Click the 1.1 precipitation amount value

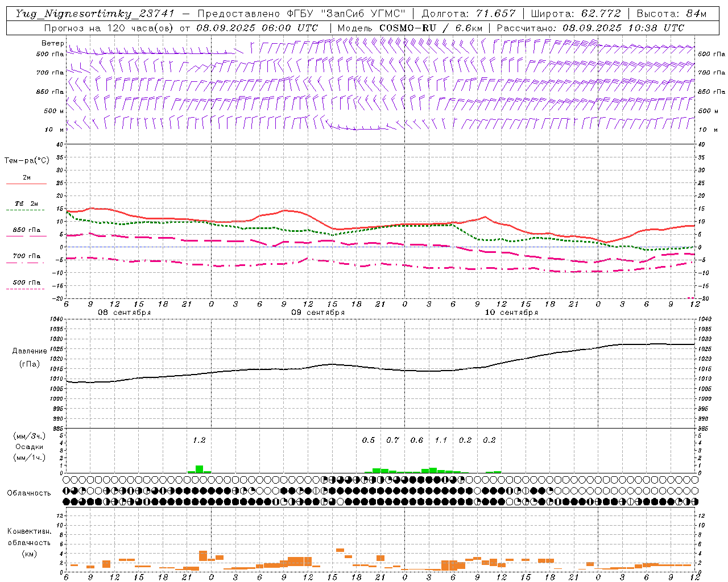click(x=441, y=440)
